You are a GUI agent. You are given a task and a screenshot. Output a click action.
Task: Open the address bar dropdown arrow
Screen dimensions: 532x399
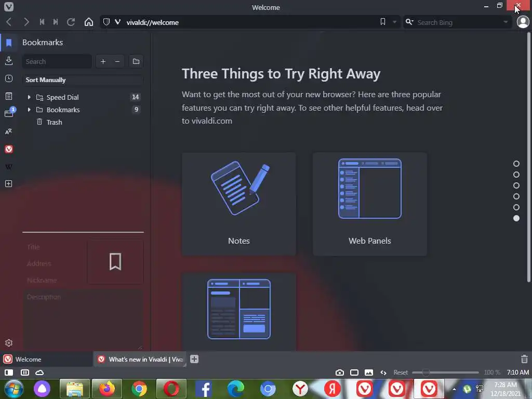[x=394, y=22]
